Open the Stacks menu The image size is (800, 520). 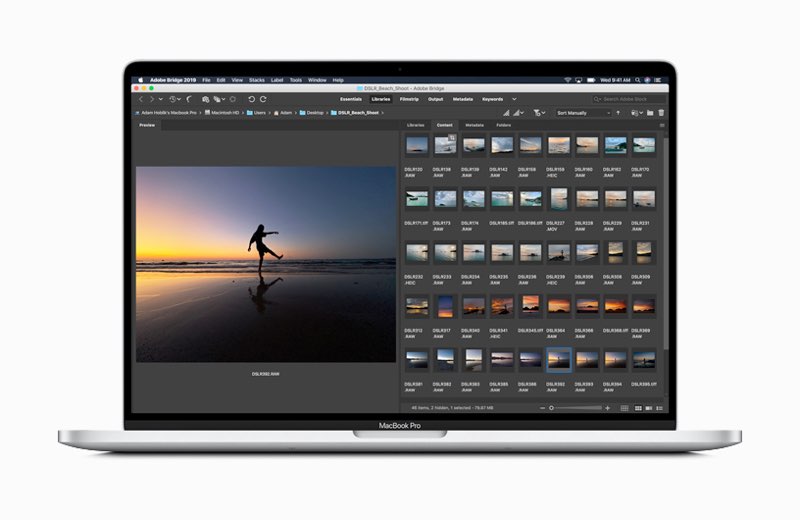(x=257, y=80)
